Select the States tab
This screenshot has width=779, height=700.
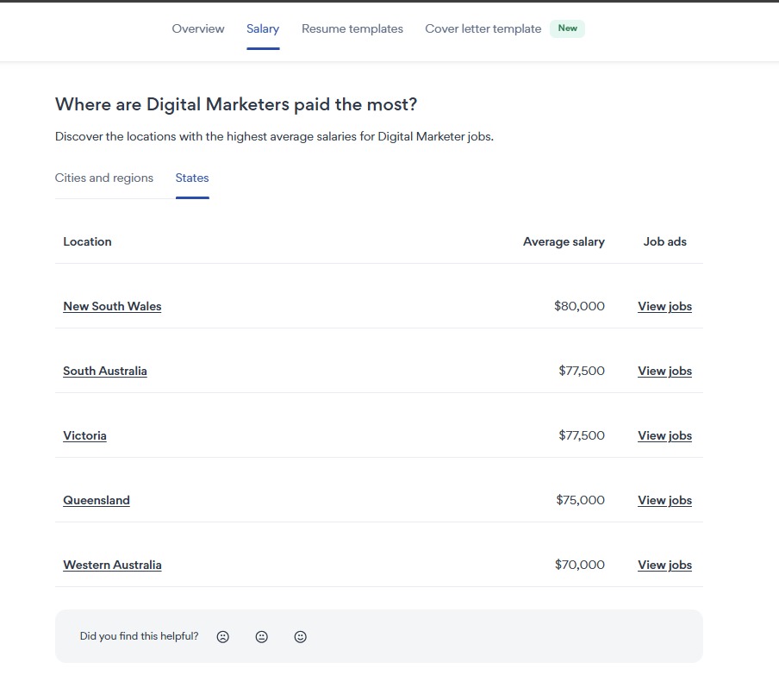click(x=191, y=178)
